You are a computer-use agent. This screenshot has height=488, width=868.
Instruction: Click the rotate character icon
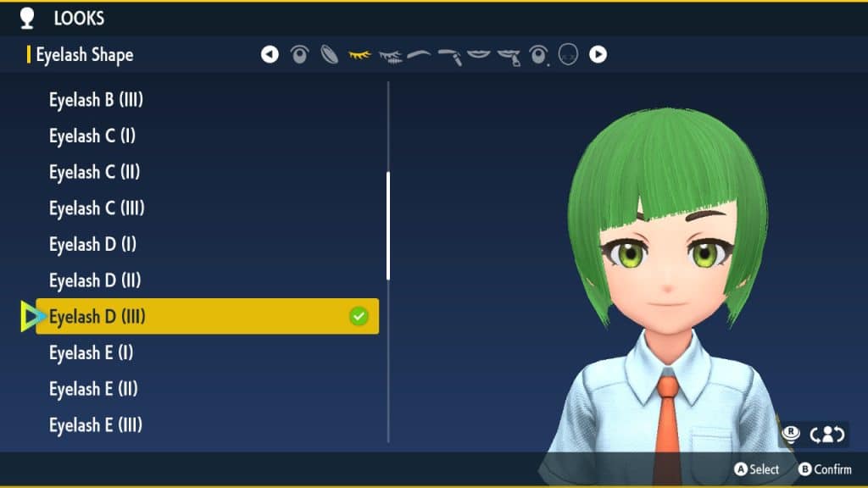827,435
